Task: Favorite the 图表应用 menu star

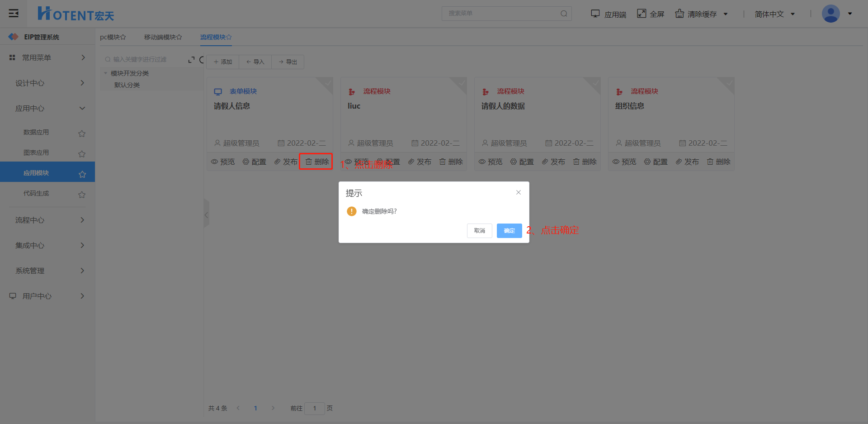Action: click(x=82, y=154)
